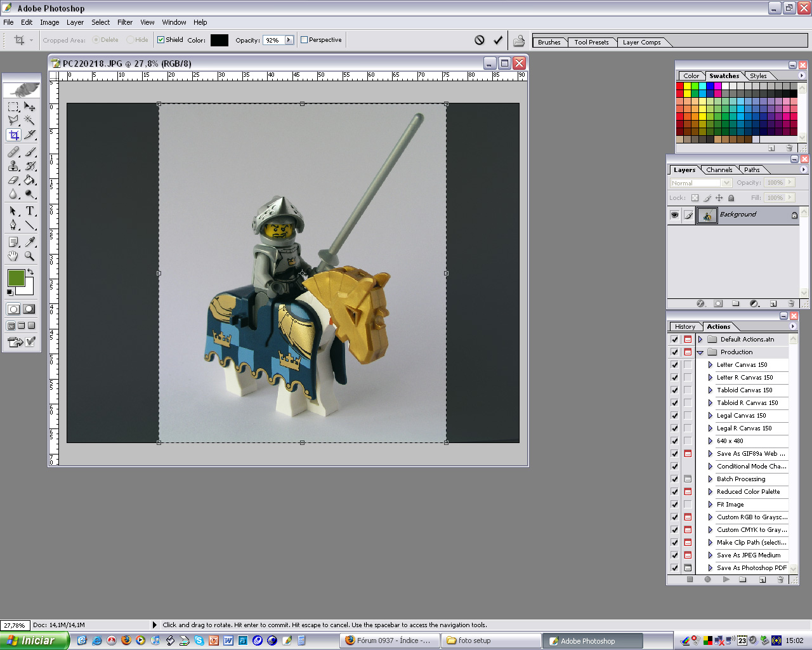Image resolution: width=812 pixels, height=650 pixels.
Task: Switch to the Channels tab
Action: tap(719, 170)
